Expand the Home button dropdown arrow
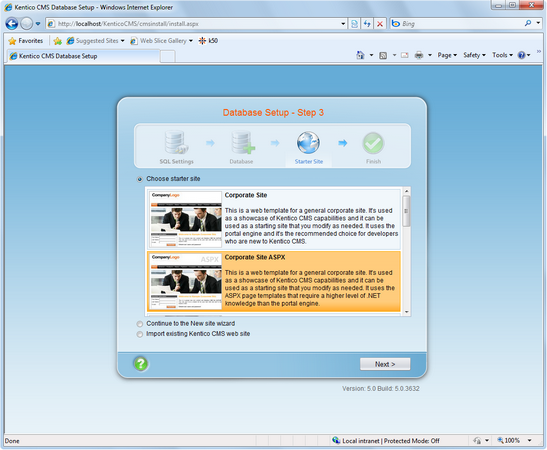This screenshot has width=547, height=450. 372,55
